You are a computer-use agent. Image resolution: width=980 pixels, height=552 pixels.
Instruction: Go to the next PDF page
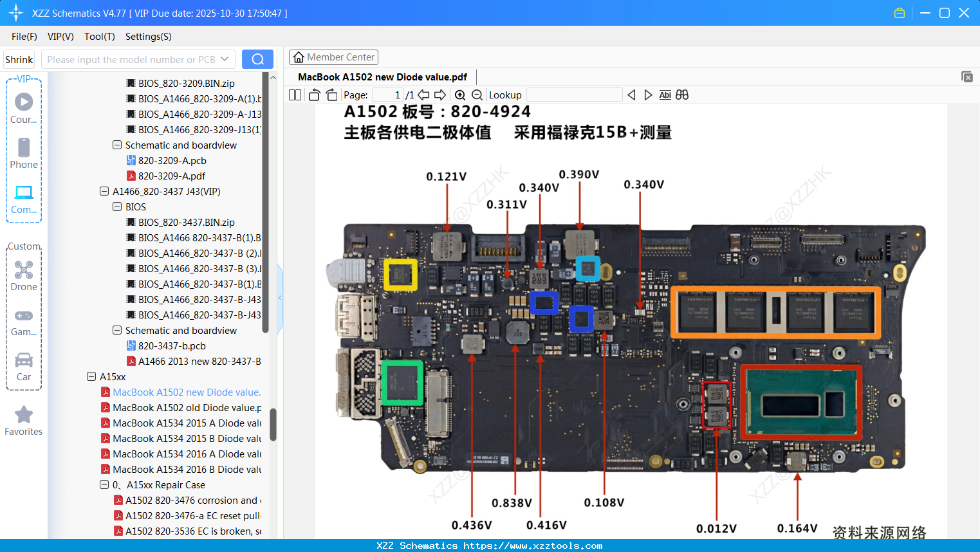click(440, 95)
